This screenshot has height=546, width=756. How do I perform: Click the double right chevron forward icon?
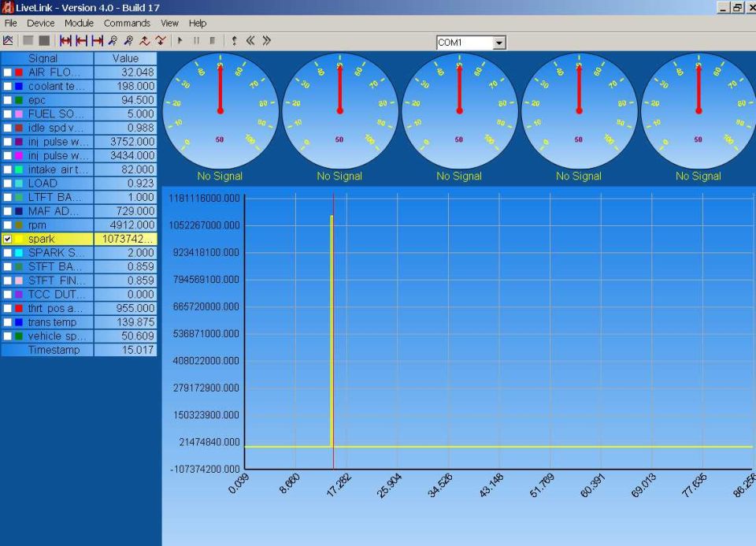267,41
